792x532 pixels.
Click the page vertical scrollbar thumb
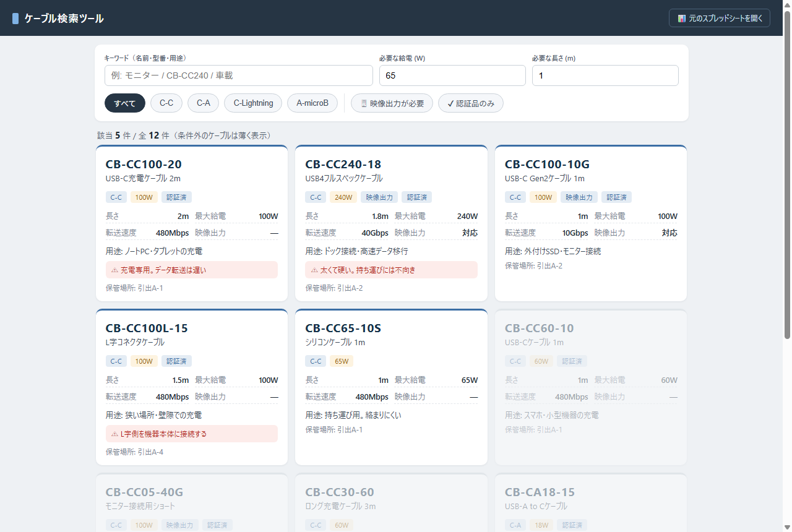point(787,175)
